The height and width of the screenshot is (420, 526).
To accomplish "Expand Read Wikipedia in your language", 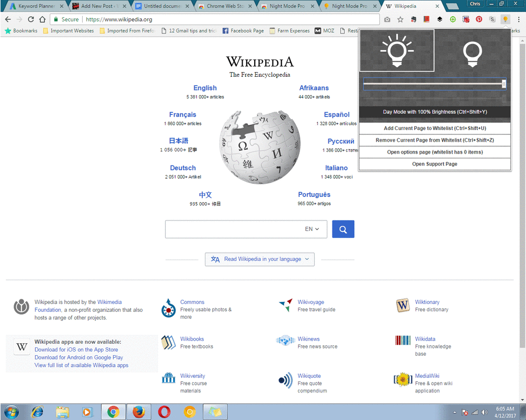I will [260, 259].
